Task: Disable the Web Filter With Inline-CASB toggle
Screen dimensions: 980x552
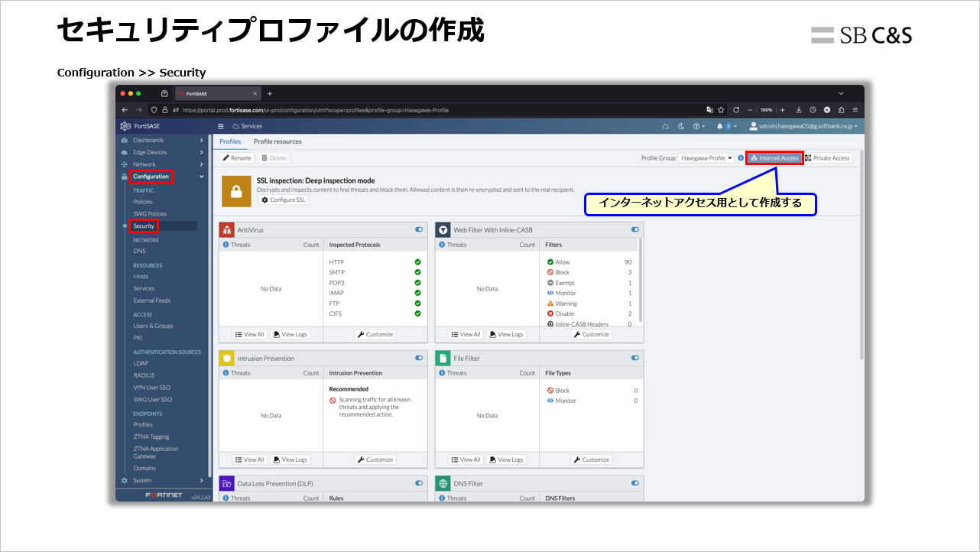Action: pyautogui.click(x=635, y=229)
